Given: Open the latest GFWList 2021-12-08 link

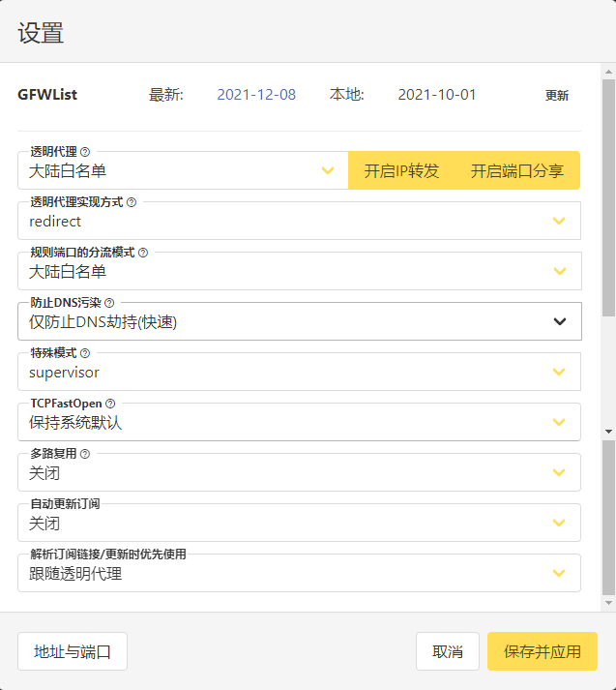Looking at the screenshot, I should pos(256,95).
